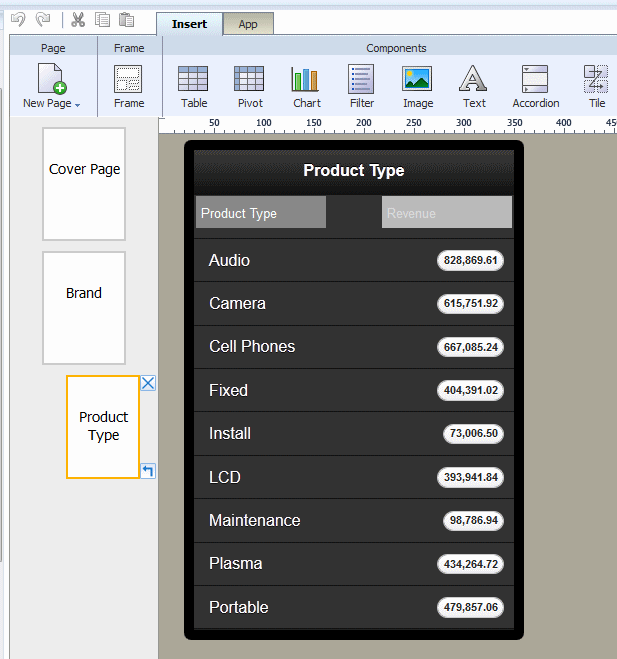Click the Copy icon in toolbar
Viewport: 617px width, 659px height.
pyautogui.click(x=102, y=20)
